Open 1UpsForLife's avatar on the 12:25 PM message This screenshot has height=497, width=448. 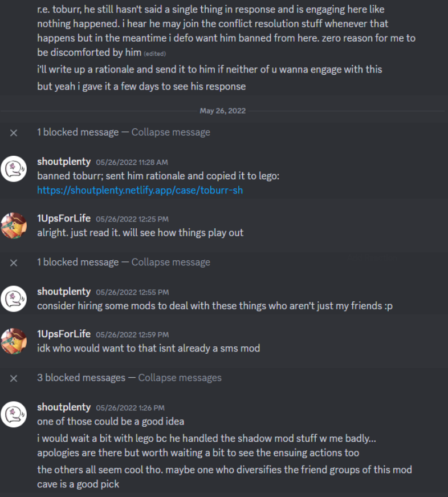[x=14, y=226]
